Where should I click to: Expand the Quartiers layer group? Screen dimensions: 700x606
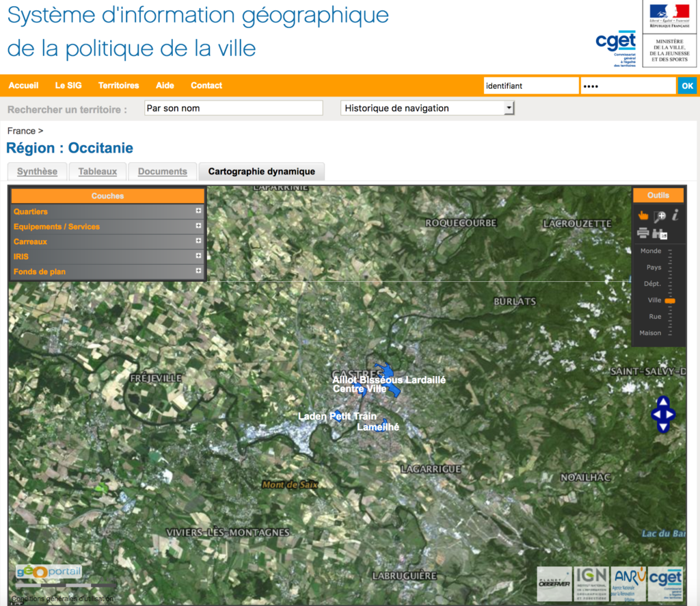pyautogui.click(x=198, y=211)
